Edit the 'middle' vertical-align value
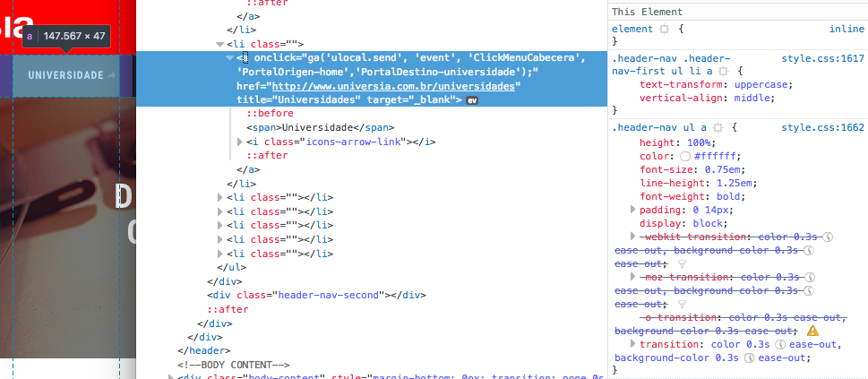Image resolution: width=868 pixels, height=379 pixels. 752,98
